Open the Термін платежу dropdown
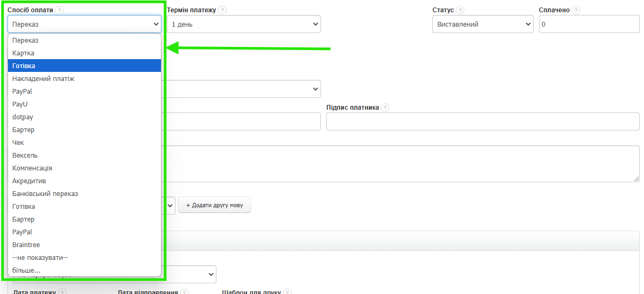 (x=244, y=24)
